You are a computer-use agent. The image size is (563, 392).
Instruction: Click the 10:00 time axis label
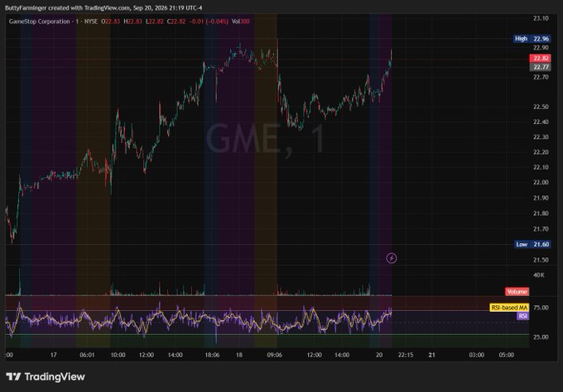[118, 355]
